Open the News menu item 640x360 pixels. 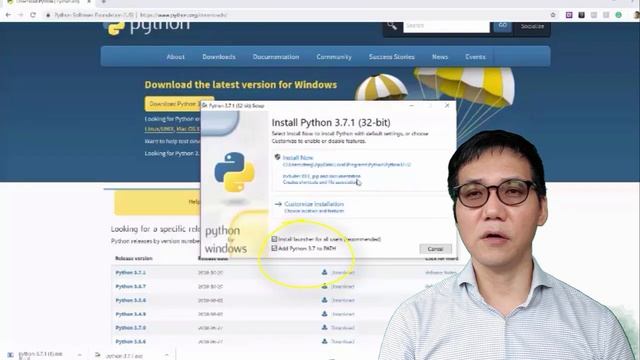[x=440, y=57]
